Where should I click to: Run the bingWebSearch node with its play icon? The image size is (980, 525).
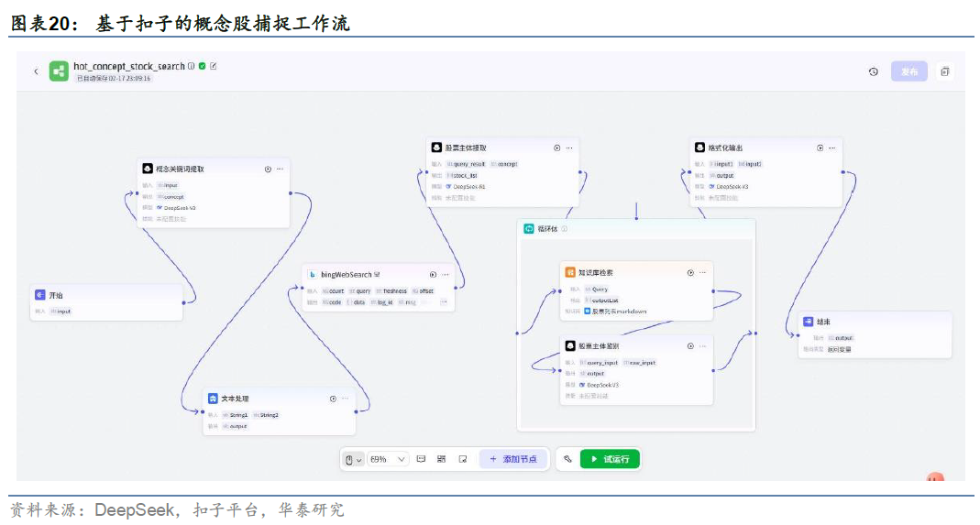pos(433,274)
